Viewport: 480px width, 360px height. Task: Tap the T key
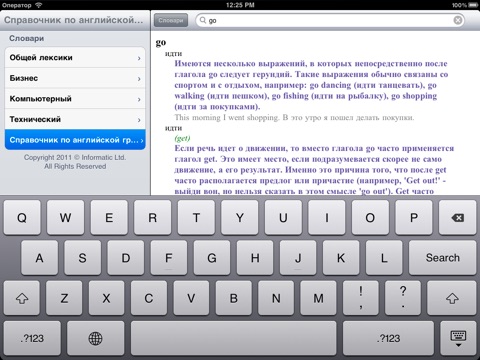pos(196,218)
